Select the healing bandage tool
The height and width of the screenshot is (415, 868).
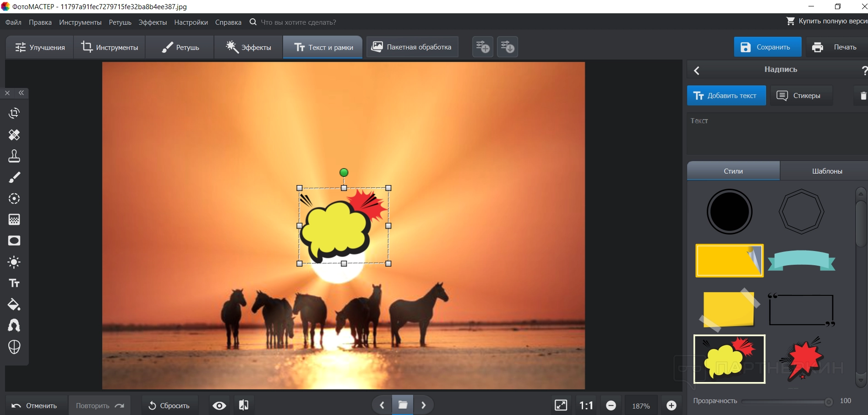point(14,135)
